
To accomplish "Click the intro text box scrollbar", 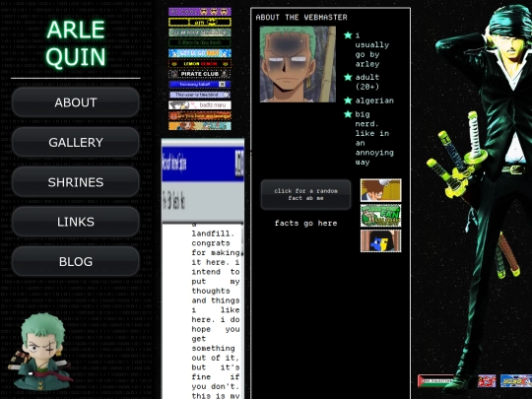I will pos(242,311).
